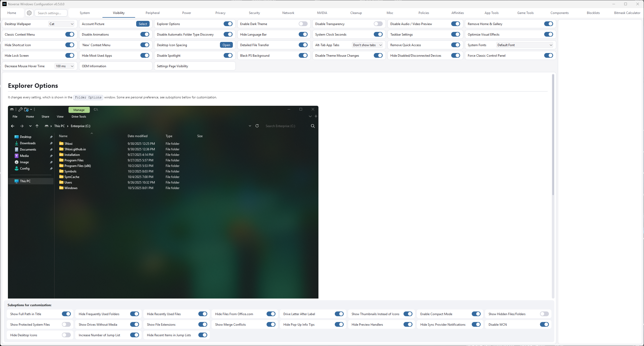Image resolution: width=644 pixels, height=346 pixels.
Task: Click the search magnifier icon in preview
Action: point(313,126)
